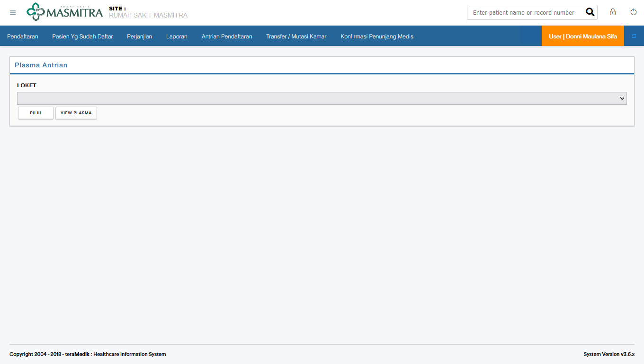Open the Perjanjian menu
The height and width of the screenshot is (364, 644).
tap(140, 36)
